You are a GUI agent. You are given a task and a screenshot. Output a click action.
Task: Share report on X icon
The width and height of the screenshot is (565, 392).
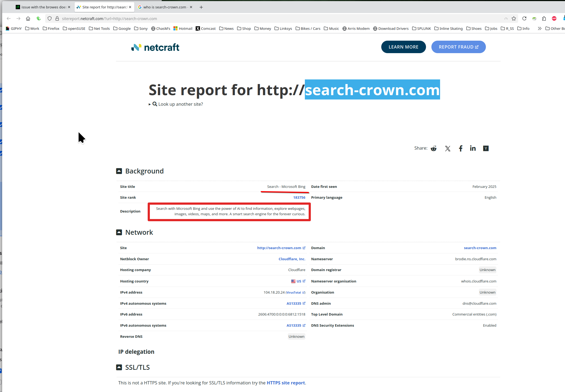click(x=448, y=148)
